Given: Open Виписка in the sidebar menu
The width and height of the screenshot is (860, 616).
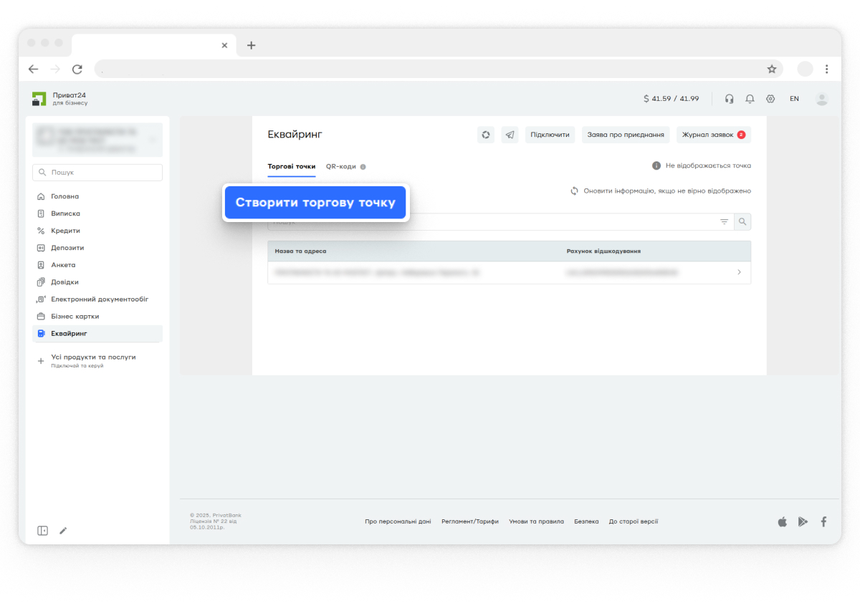Looking at the screenshot, I should (65, 213).
